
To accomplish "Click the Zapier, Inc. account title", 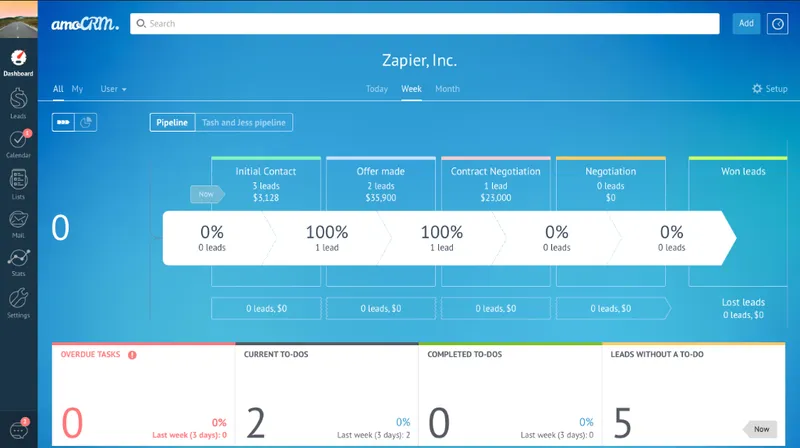I will pos(419,60).
